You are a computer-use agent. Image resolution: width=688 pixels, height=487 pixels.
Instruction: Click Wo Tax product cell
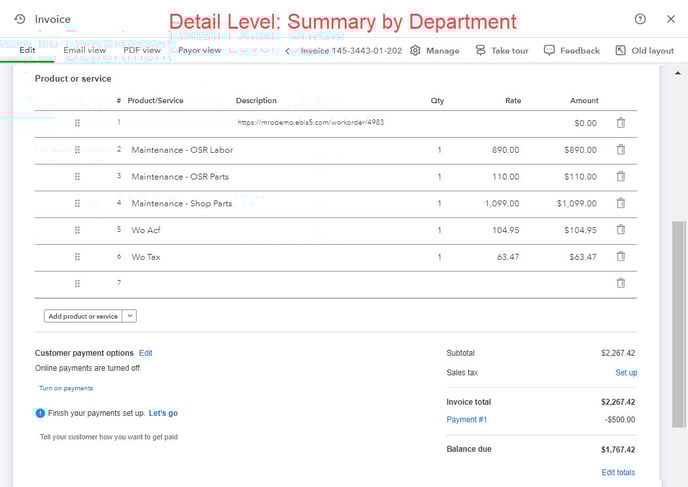[x=146, y=257]
